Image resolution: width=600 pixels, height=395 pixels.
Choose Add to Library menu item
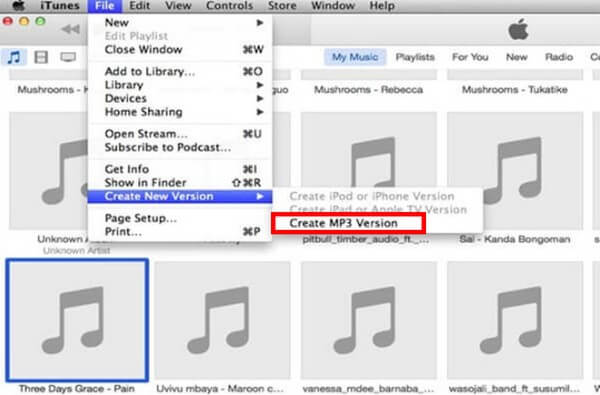point(180,71)
